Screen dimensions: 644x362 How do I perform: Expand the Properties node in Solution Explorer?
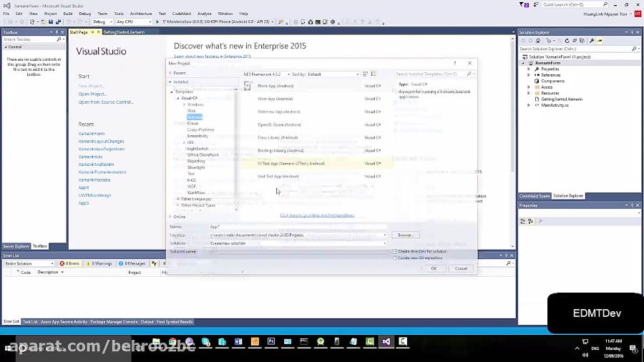(529, 69)
